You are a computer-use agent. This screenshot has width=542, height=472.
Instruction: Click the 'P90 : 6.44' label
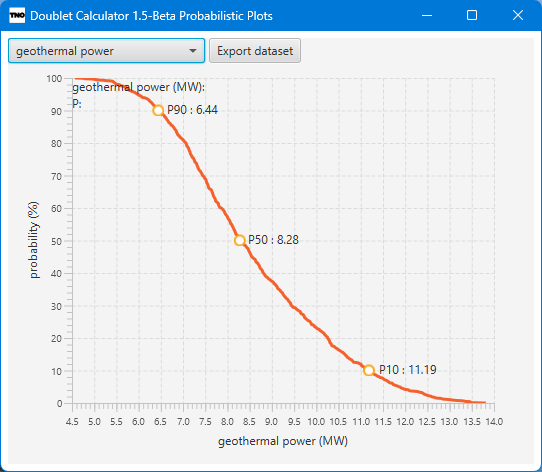(x=192, y=110)
